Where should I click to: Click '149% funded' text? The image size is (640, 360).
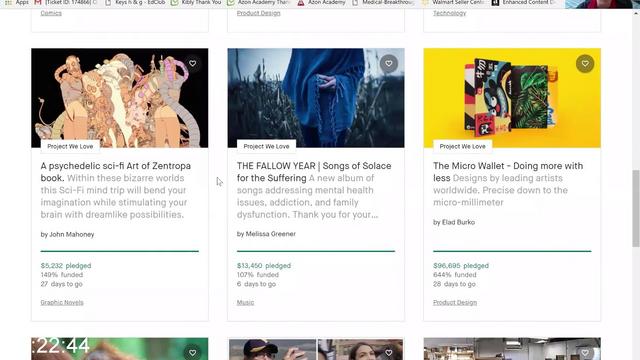62,275
